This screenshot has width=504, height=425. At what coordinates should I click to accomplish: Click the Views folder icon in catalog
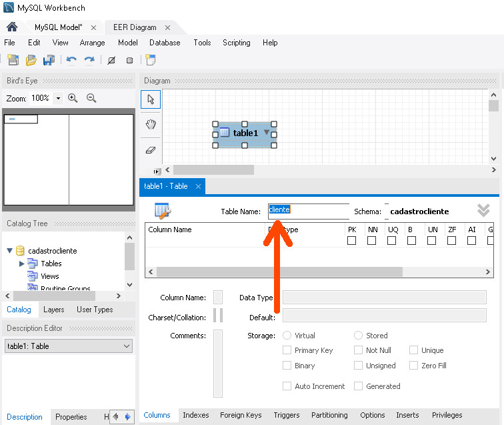33,276
